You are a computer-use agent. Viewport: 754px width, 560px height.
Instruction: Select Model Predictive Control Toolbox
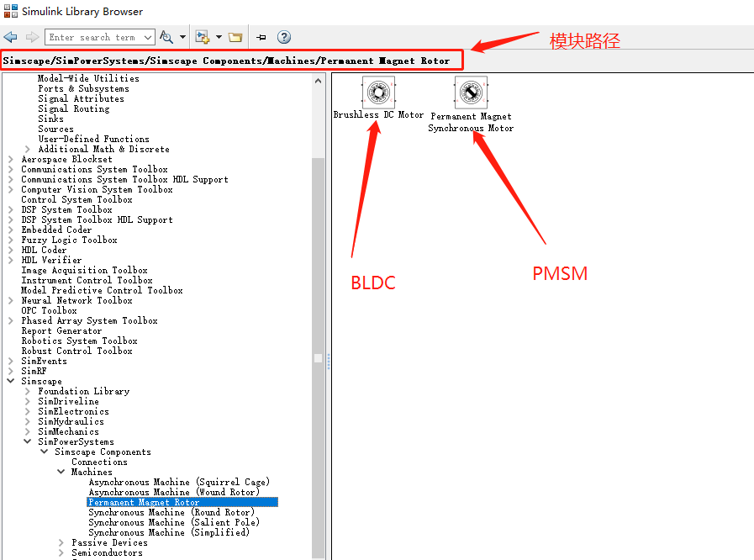coord(102,291)
